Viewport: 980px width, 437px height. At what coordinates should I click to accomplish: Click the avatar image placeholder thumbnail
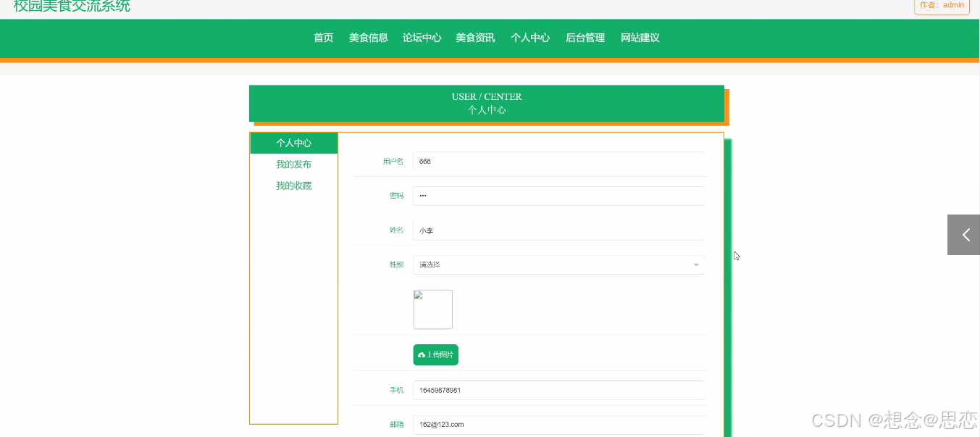click(x=433, y=309)
